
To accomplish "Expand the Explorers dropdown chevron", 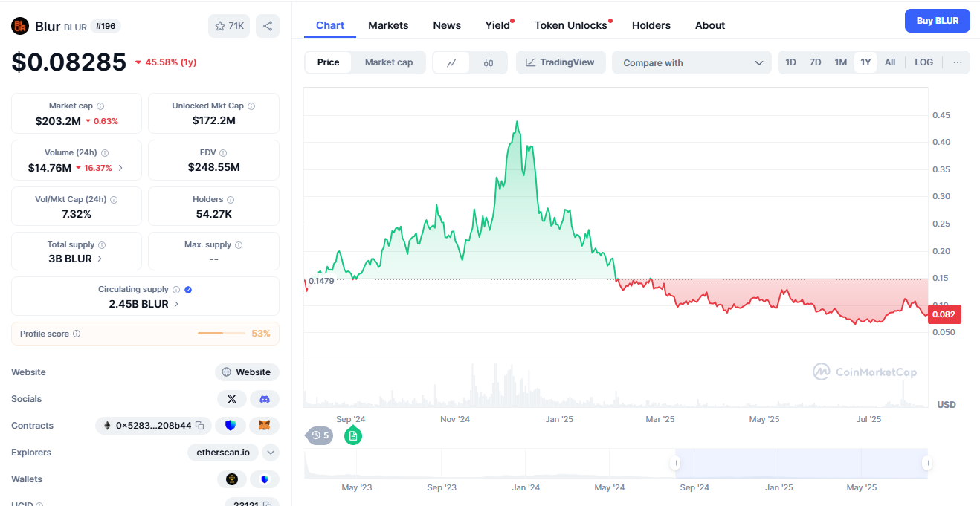I will click(x=271, y=453).
